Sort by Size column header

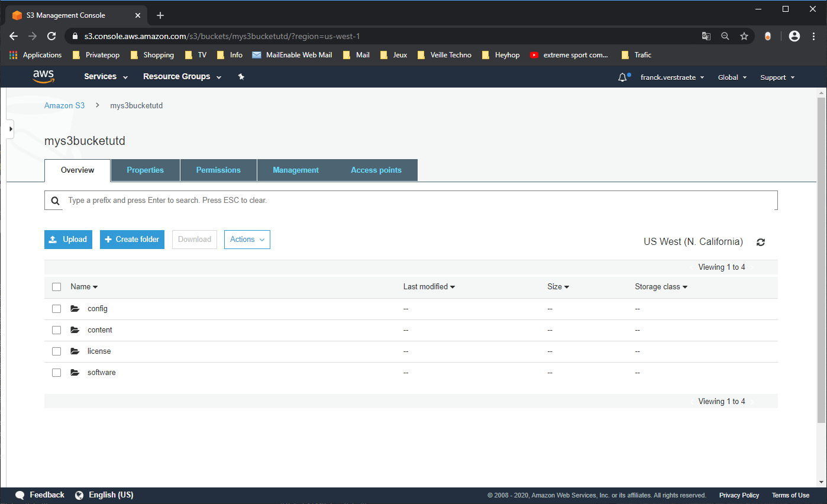tap(558, 287)
